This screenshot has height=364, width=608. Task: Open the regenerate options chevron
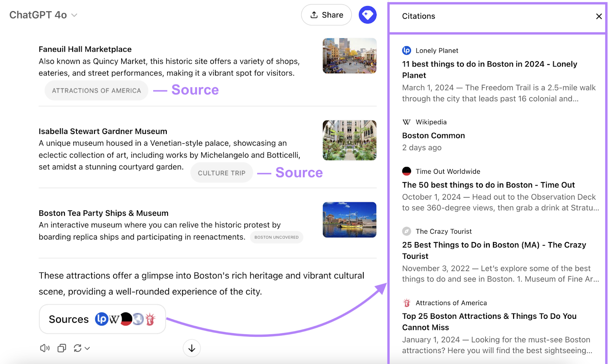[x=87, y=348]
